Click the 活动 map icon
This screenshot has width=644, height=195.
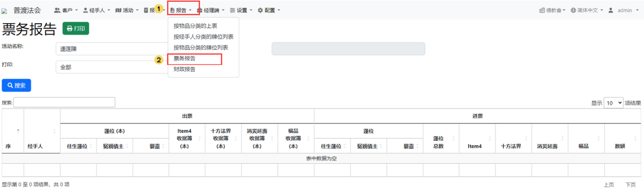118,10
